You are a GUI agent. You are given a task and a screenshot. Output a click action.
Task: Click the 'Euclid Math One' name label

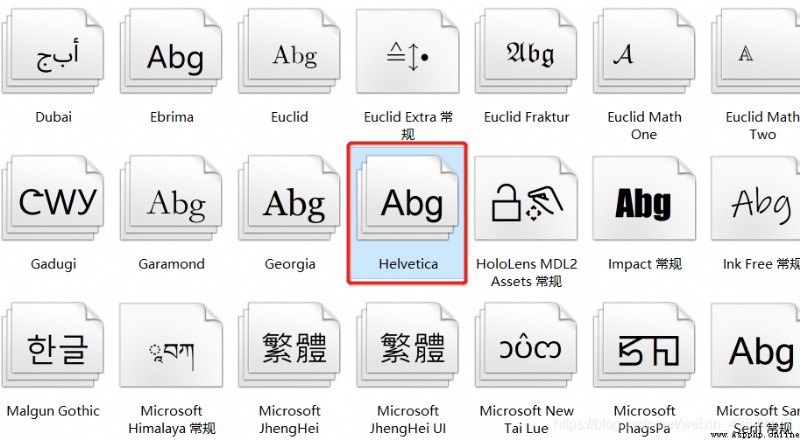(x=644, y=126)
